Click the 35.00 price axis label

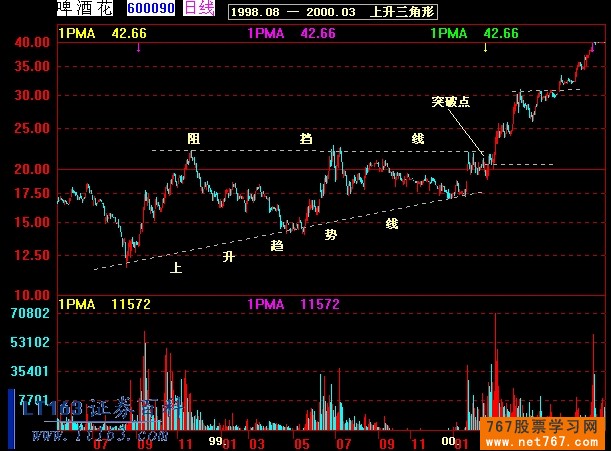(x=32, y=66)
